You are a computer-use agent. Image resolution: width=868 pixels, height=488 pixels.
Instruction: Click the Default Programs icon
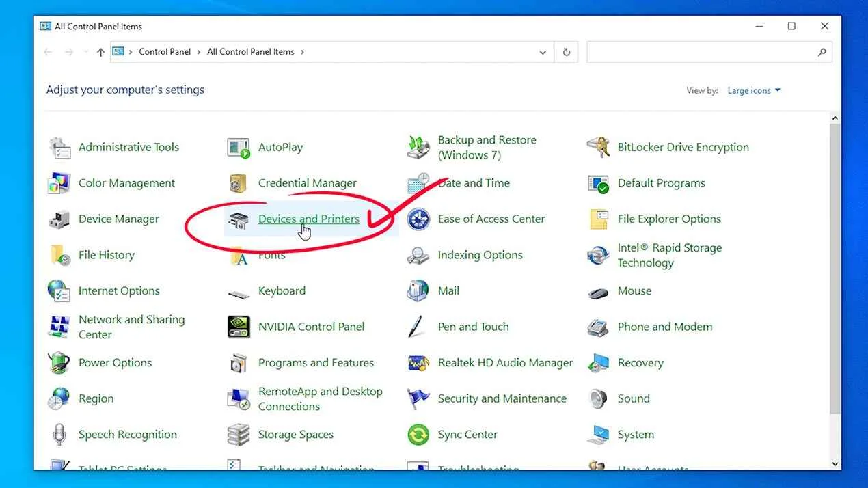click(x=598, y=183)
